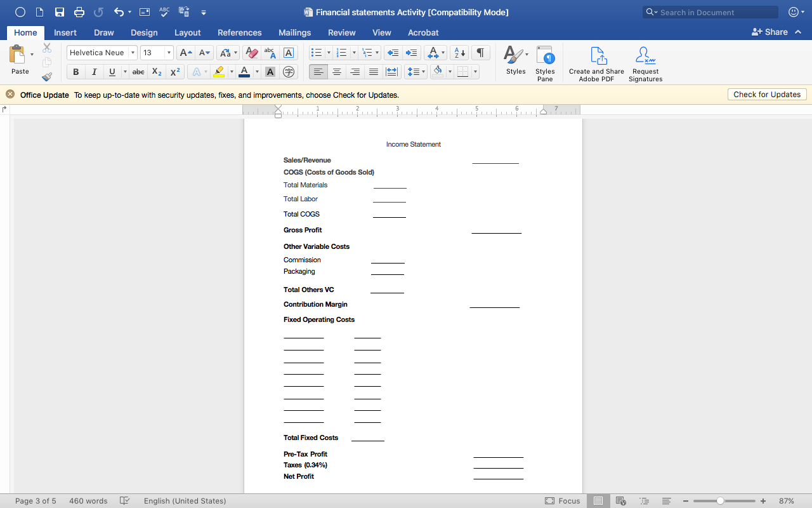Click the Print icon in quick access toolbar
Screen dimensions: 812x508
[x=79, y=12]
